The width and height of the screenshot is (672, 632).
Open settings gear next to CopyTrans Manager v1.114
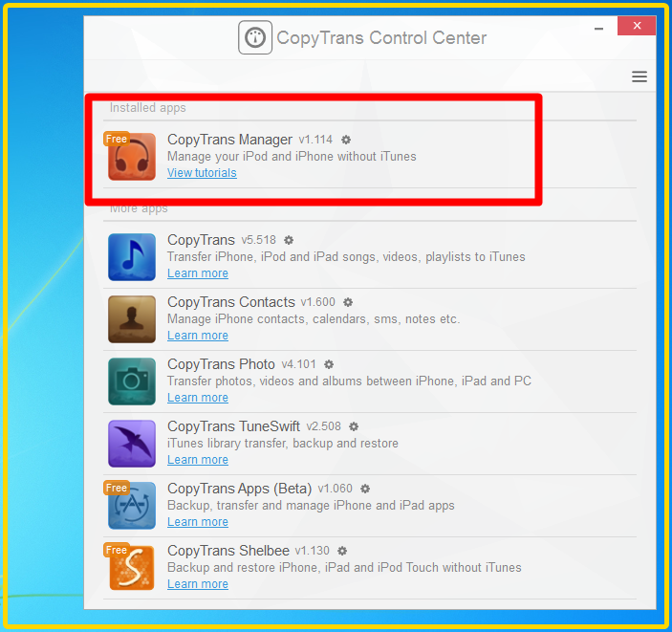pyautogui.click(x=346, y=140)
